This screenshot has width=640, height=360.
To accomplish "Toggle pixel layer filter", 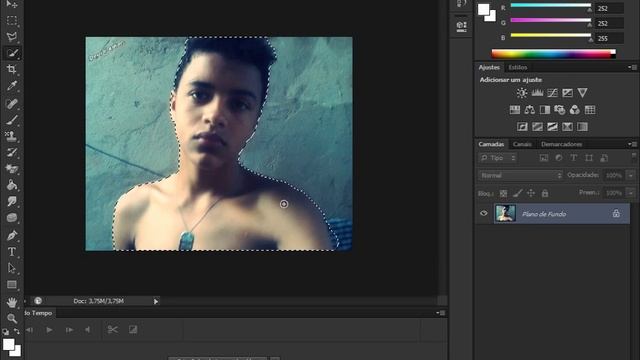I will pyautogui.click(x=544, y=158).
